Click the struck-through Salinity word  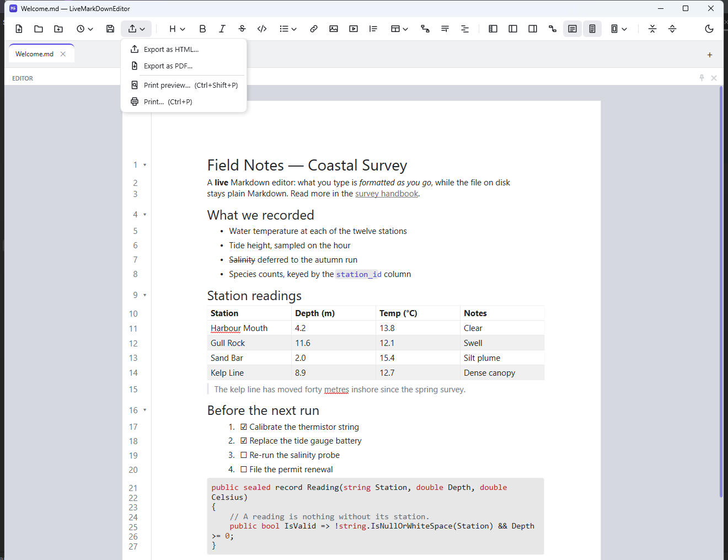coord(242,260)
